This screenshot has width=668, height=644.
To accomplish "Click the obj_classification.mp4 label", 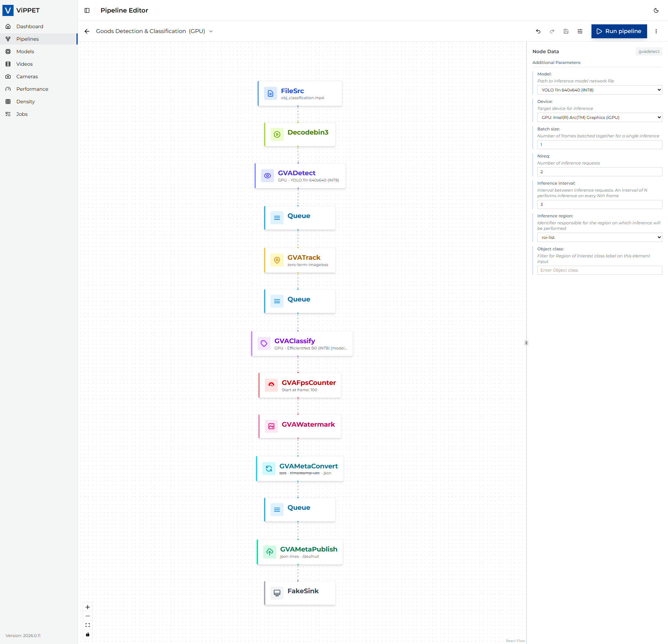I will [x=302, y=98].
